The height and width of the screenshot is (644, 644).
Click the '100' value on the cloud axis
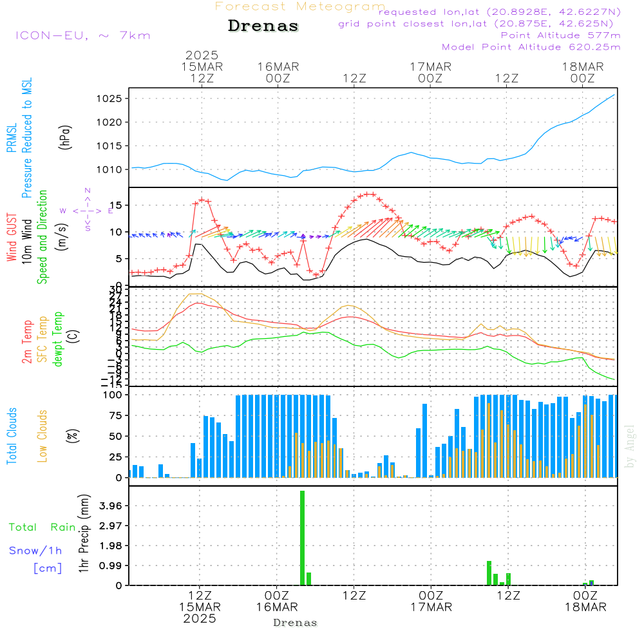(x=113, y=395)
